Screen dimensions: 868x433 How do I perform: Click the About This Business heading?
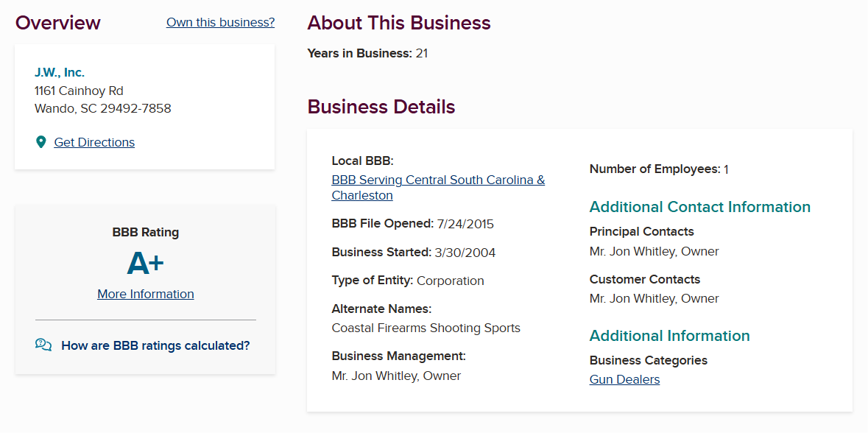click(x=398, y=23)
